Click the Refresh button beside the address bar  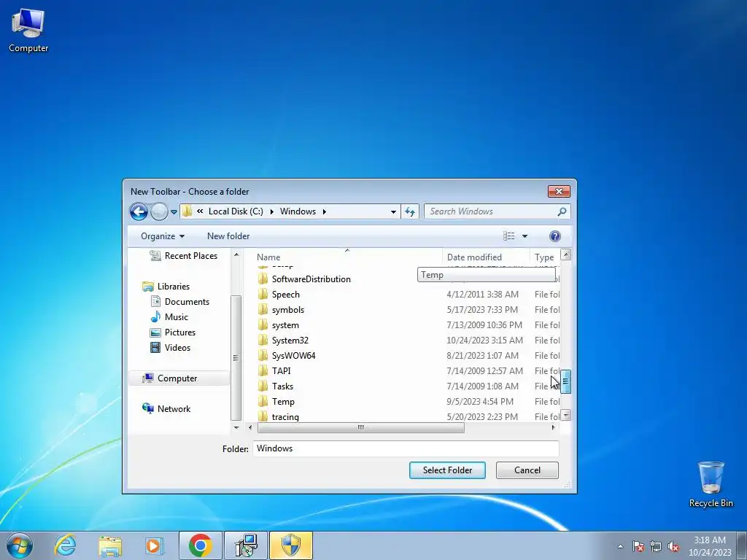[x=410, y=211]
